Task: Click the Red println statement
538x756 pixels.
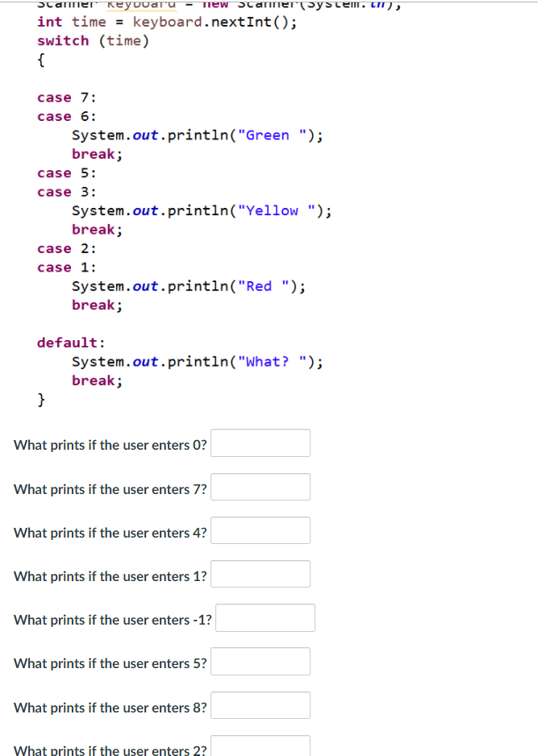Action: (189, 286)
